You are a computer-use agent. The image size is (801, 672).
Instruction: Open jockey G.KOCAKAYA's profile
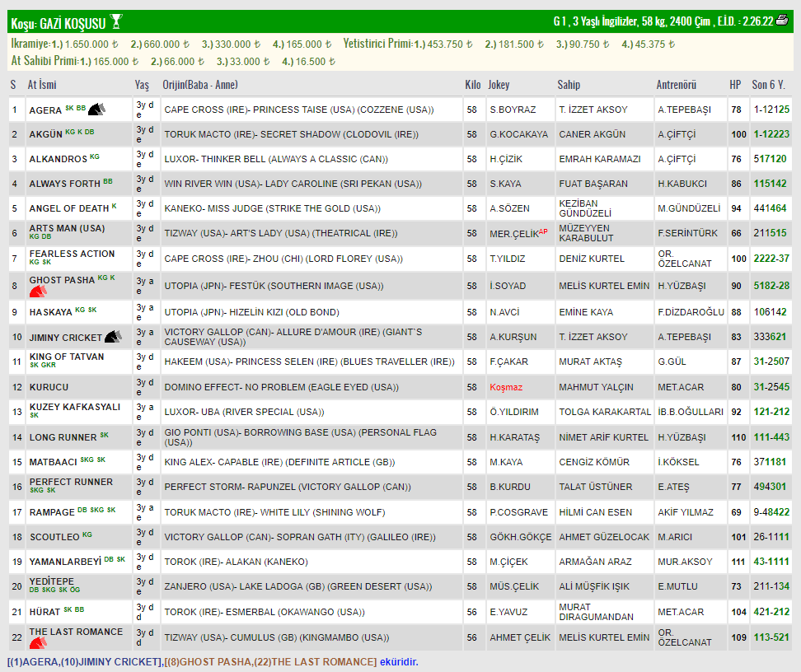tap(518, 134)
